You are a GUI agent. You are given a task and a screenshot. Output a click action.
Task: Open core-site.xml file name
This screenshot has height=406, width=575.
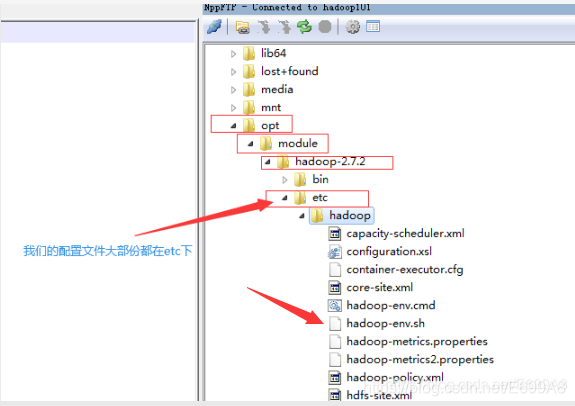(380, 287)
